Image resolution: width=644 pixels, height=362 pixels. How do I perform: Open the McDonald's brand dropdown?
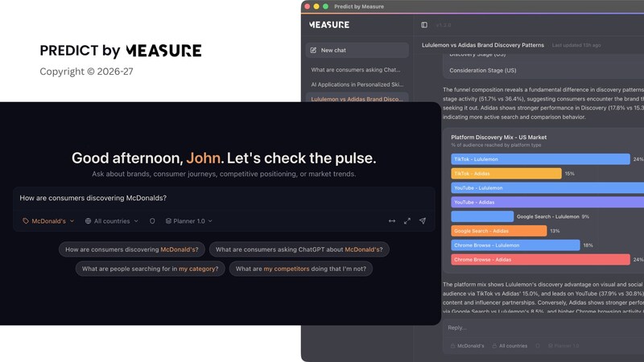point(48,220)
